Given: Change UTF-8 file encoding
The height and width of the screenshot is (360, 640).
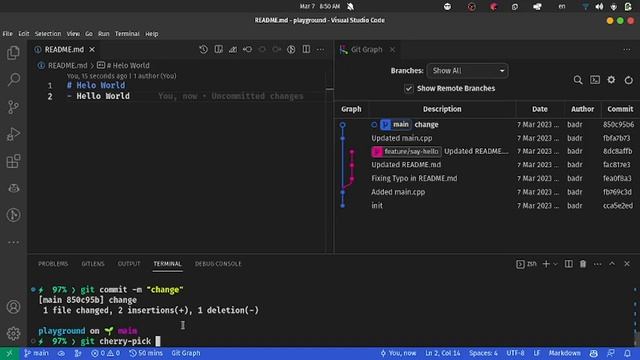Looking at the screenshot, I should pos(516,353).
